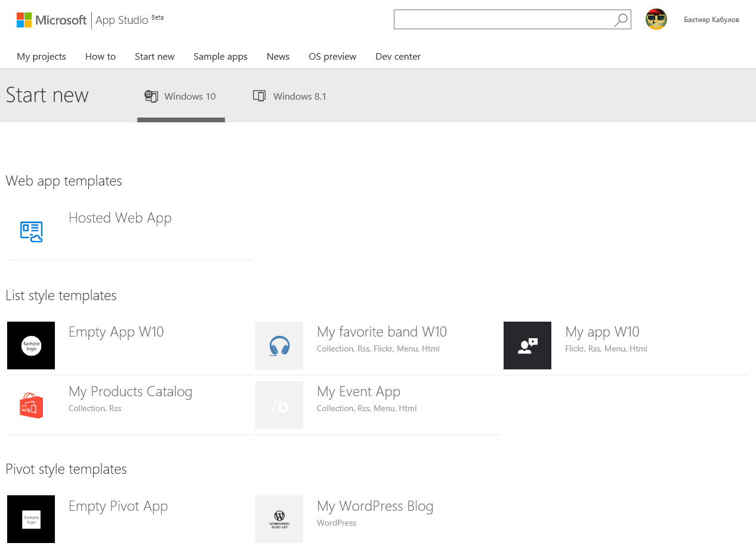Click the My app W10 presenter icon

527,346
